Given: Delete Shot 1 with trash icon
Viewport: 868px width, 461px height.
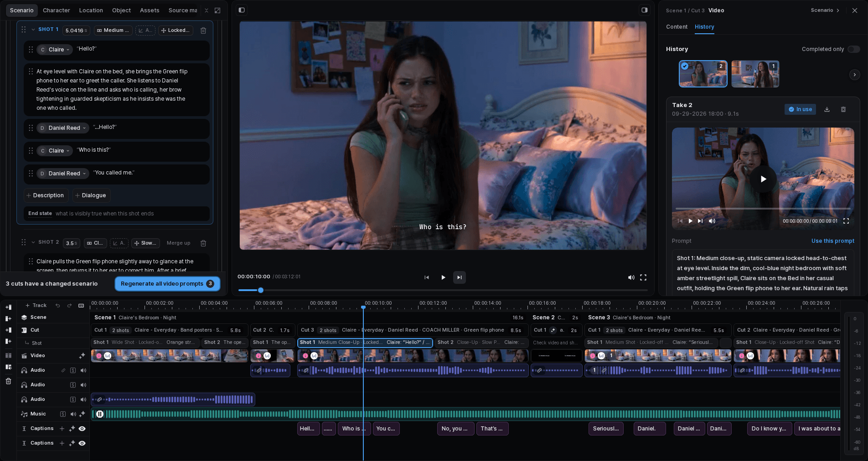Looking at the screenshot, I should tap(203, 31).
